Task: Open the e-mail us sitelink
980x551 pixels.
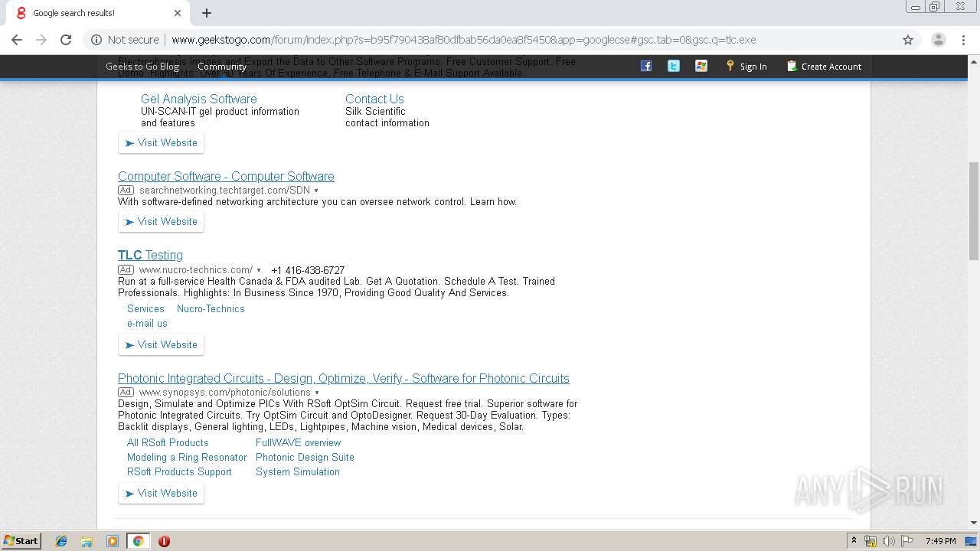Action: click(x=147, y=324)
